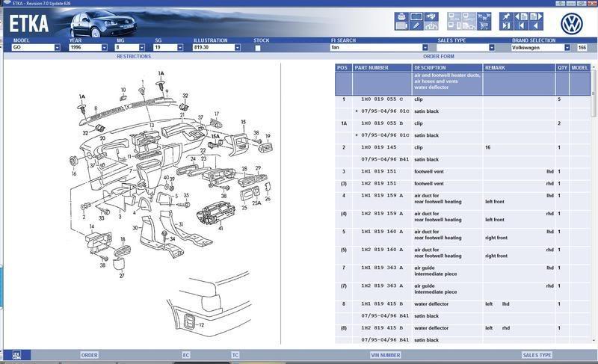Click the EC button in bottom bar
This screenshot has height=364, width=598.
tap(185, 355)
